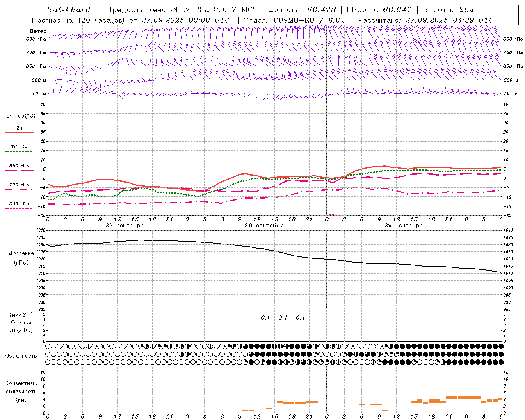
Task: Click the date label "28 сентября"
Action: click(264, 226)
